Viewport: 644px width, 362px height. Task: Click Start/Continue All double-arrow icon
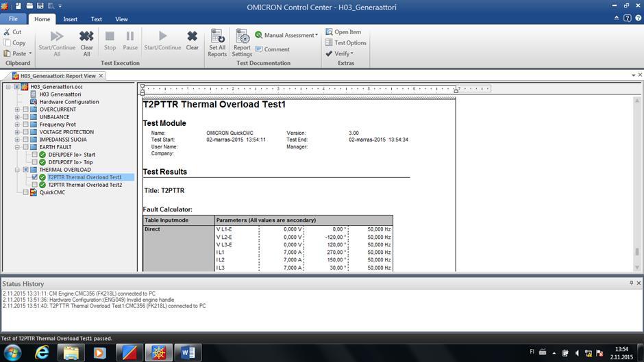tap(57, 36)
